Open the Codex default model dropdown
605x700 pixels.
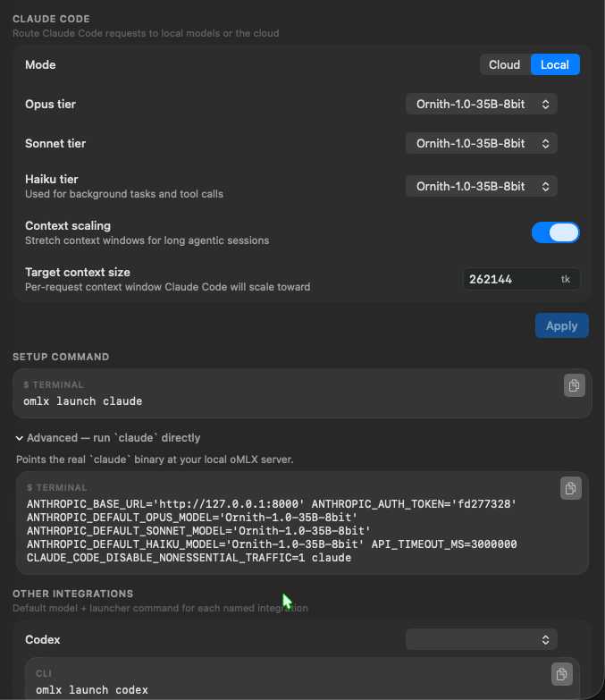coord(482,640)
